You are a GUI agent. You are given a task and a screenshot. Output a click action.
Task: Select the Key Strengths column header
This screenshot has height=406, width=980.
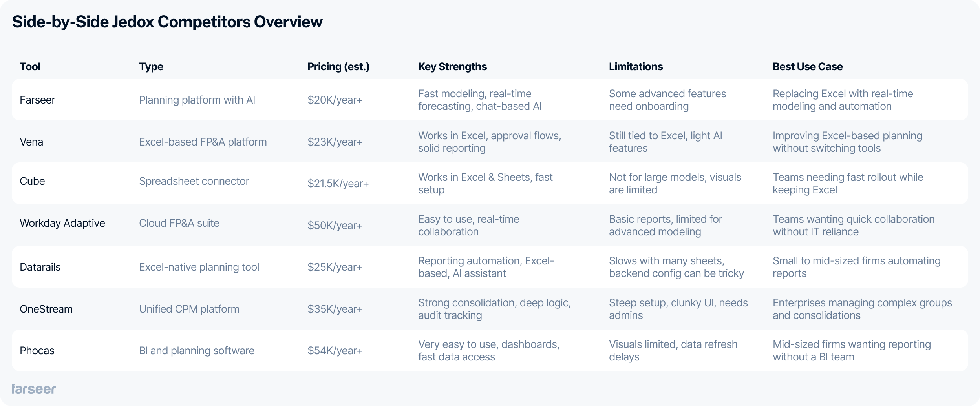452,67
